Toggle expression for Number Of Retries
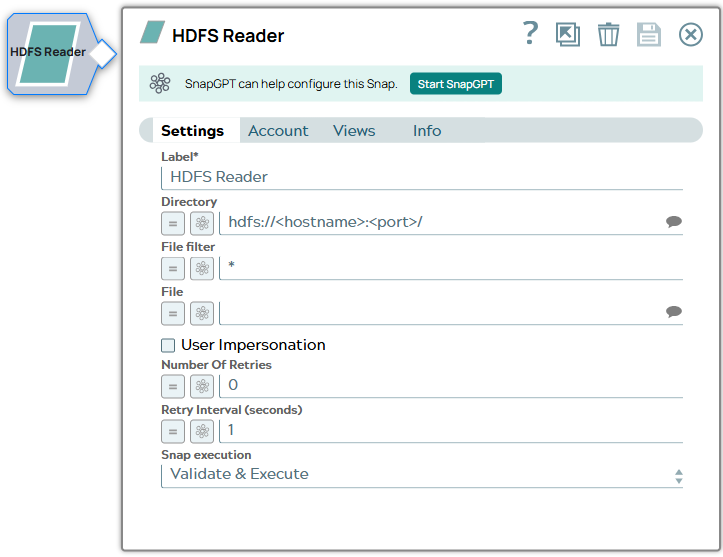 (173, 386)
